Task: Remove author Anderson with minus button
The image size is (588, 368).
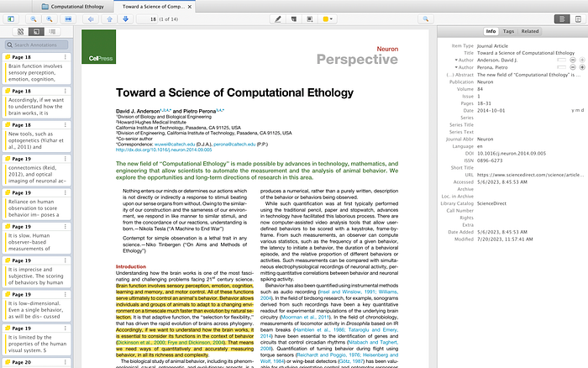Action: click(x=572, y=61)
